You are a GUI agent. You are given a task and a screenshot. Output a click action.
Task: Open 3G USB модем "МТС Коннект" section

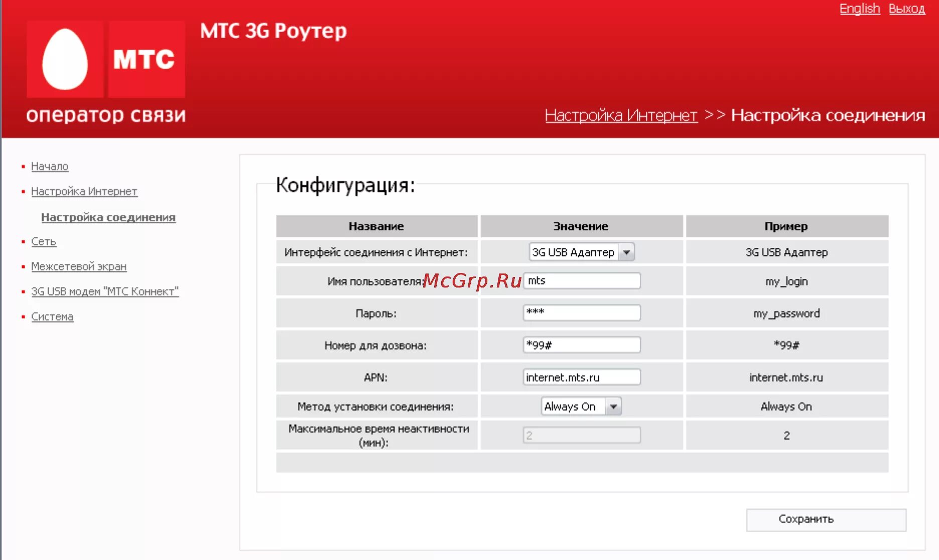[105, 292]
